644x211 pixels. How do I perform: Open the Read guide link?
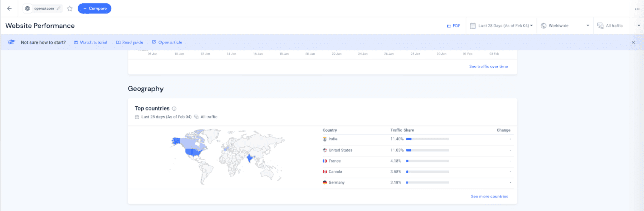tap(129, 42)
